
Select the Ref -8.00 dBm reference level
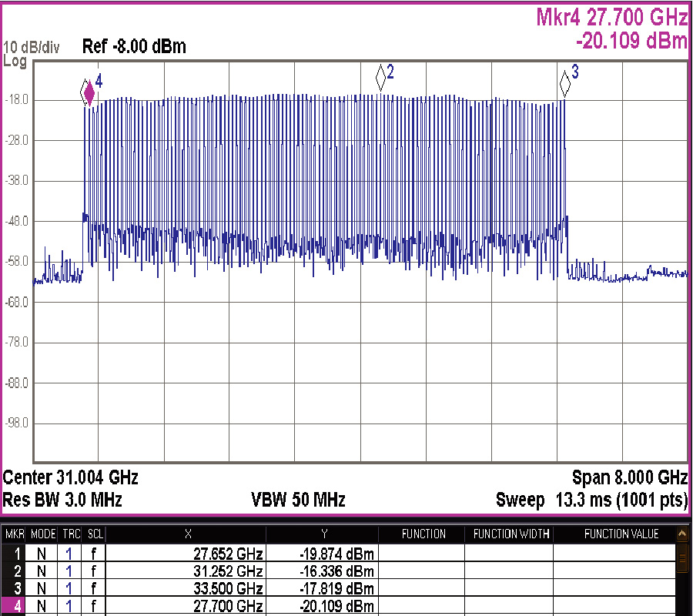click(x=134, y=47)
